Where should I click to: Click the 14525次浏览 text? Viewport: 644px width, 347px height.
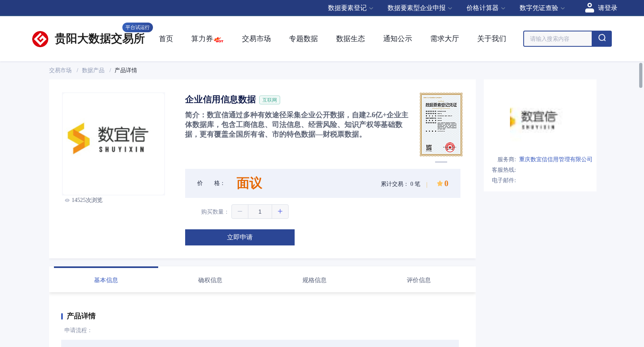coord(87,200)
